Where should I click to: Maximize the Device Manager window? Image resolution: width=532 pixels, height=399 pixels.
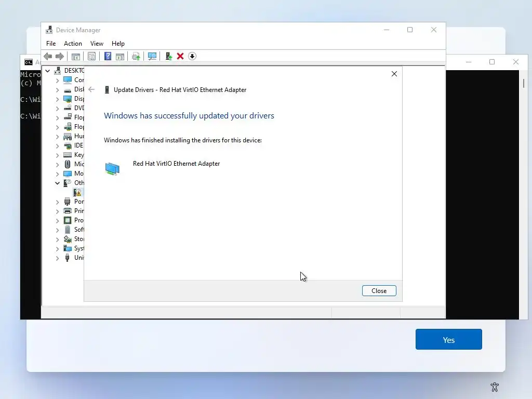coord(410,30)
